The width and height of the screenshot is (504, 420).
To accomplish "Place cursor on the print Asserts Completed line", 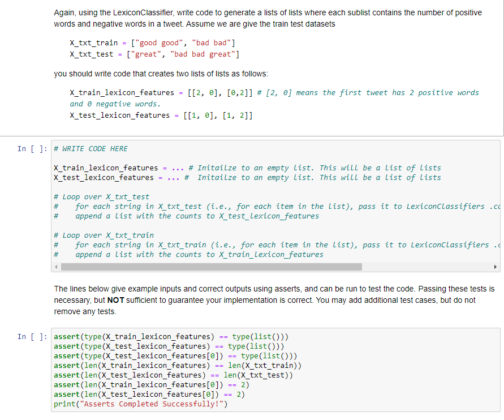I will point(140,404).
